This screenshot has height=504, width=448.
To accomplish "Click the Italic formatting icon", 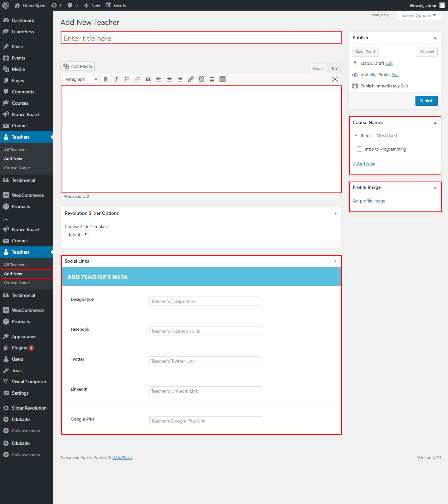I will tap(116, 79).
